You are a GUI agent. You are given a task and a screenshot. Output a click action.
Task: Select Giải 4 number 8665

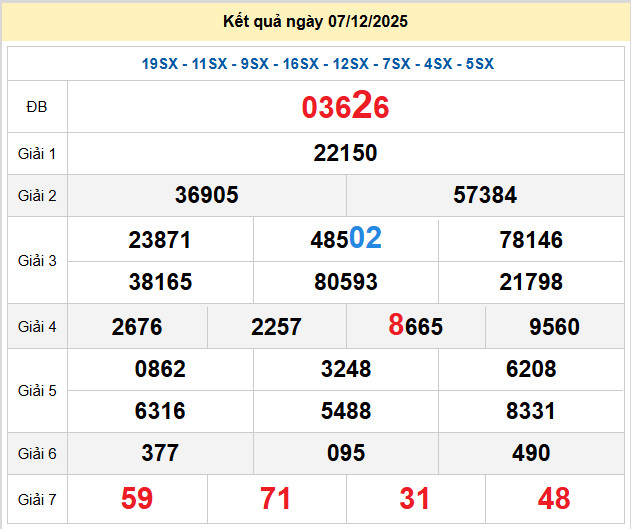coord(415,327)
